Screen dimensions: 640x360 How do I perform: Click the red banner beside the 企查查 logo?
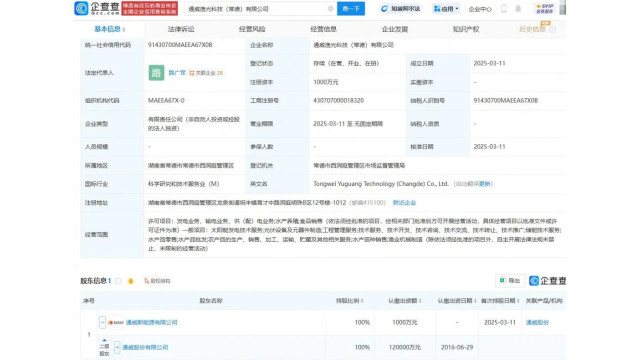(150, 9)
